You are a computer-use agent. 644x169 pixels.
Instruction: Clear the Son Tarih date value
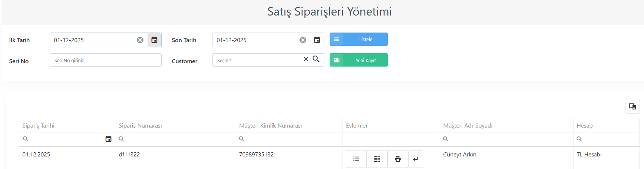pos(303,40)
